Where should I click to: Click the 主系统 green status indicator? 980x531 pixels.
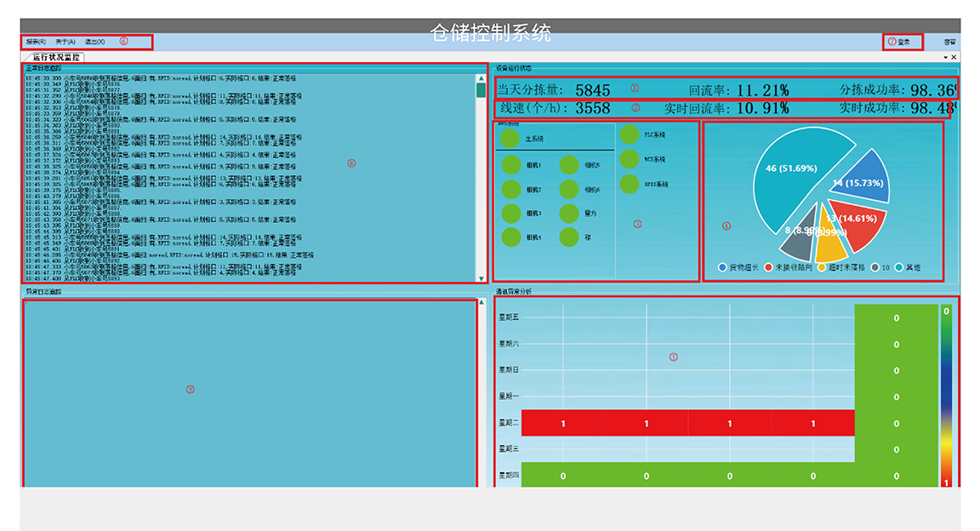click(510, 138)
